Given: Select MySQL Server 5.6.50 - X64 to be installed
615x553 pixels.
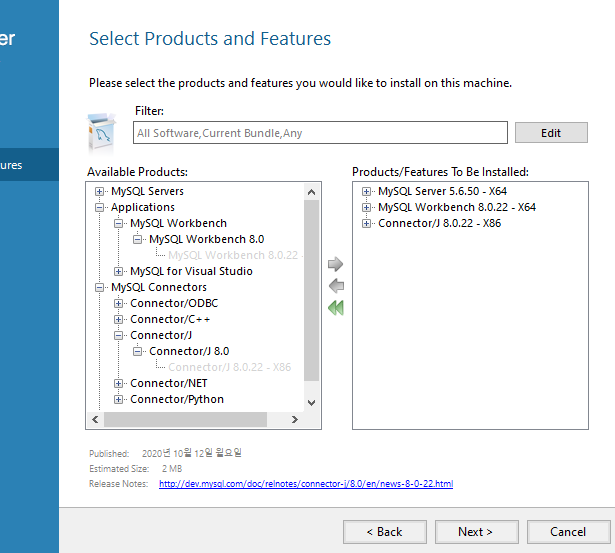Looking at the screenshot, I should 442,191.
